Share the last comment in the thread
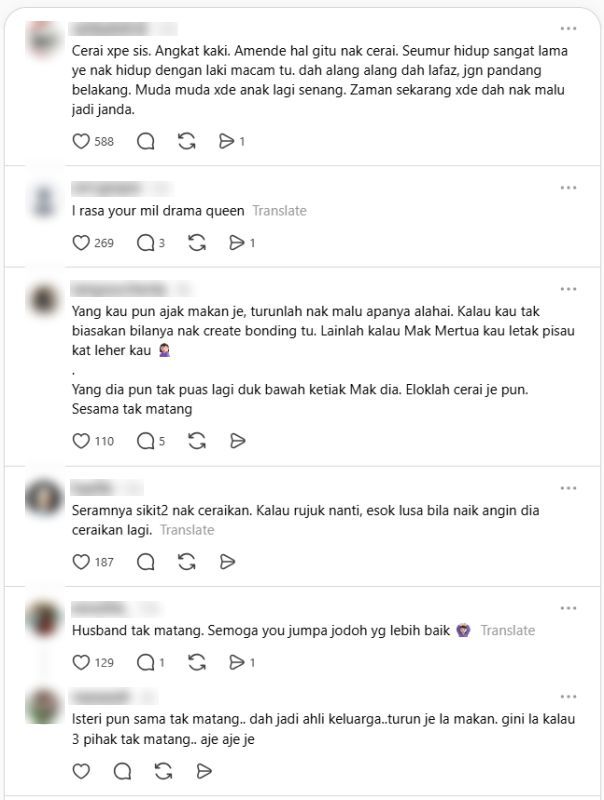Viewport: 604px width, 800px height. [204, 771]
